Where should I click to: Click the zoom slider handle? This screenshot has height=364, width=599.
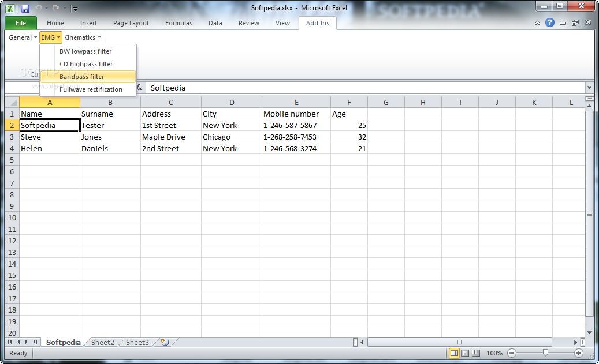(545, 353)
